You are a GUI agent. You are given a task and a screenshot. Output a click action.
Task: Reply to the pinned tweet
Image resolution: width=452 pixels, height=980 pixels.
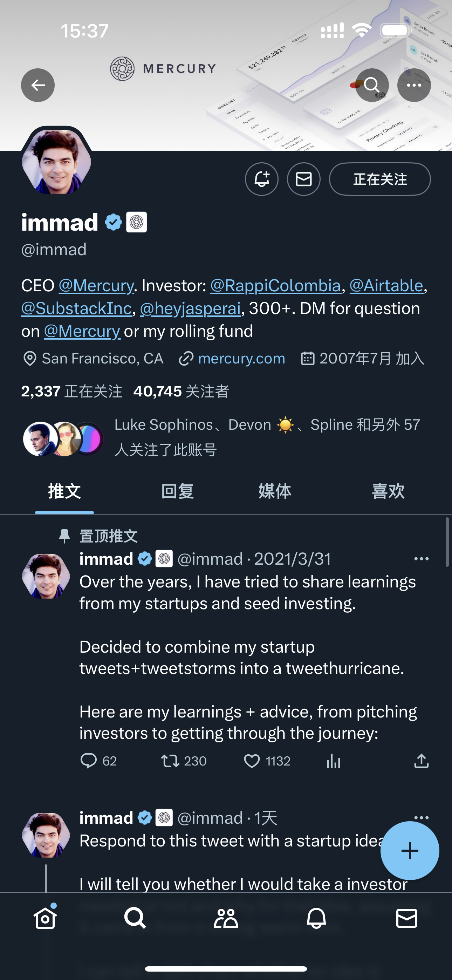[89, 761]
